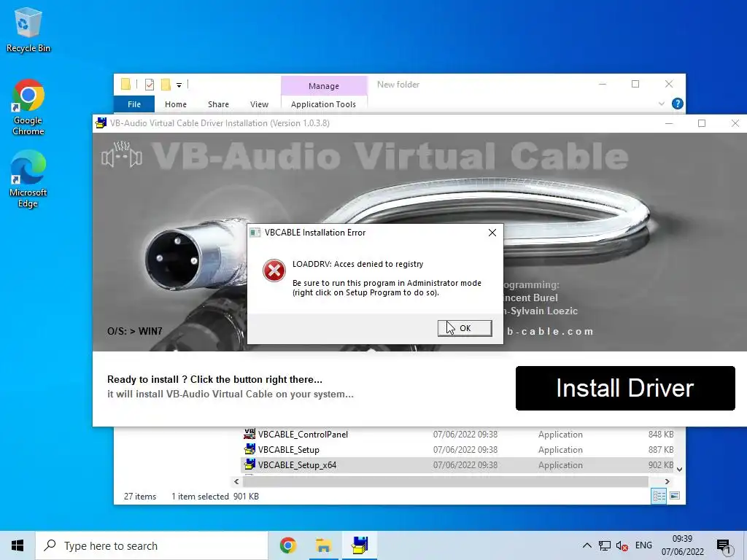
Task: Open the Share ribbon tab in File Explorer
Action: [x=218, y=104]
